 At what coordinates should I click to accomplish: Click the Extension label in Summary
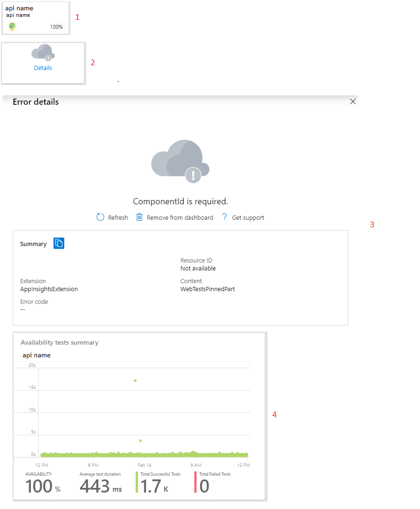coord(33,281)
